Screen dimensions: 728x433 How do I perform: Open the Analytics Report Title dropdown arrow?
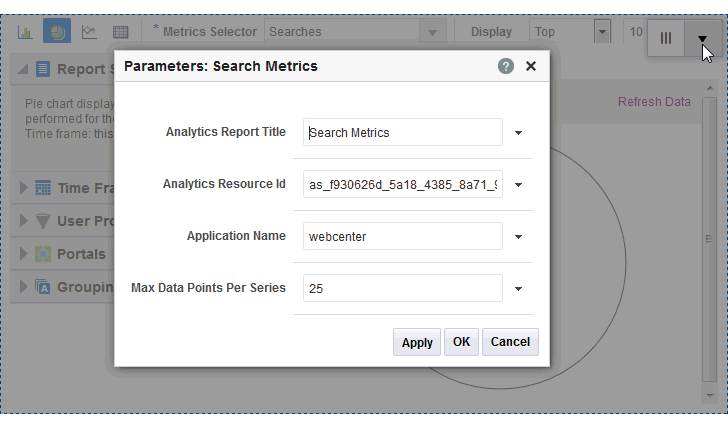click(519, 132)
